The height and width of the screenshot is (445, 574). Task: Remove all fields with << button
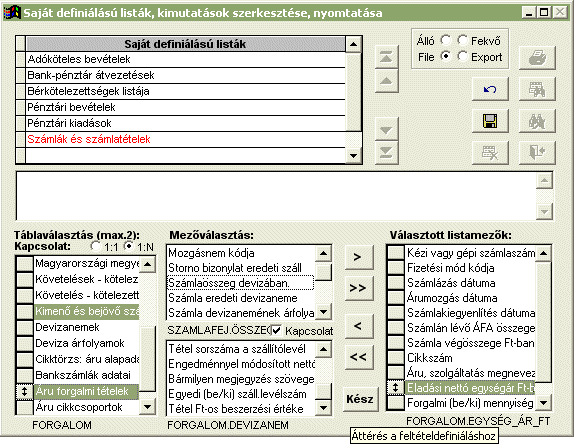click(x=358, y=357)
